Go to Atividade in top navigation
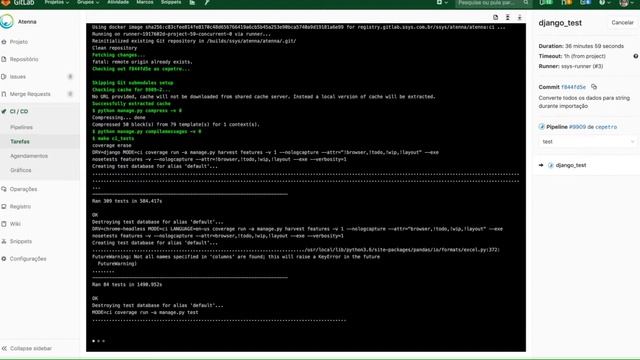640x360 pixels. [118, 2]
